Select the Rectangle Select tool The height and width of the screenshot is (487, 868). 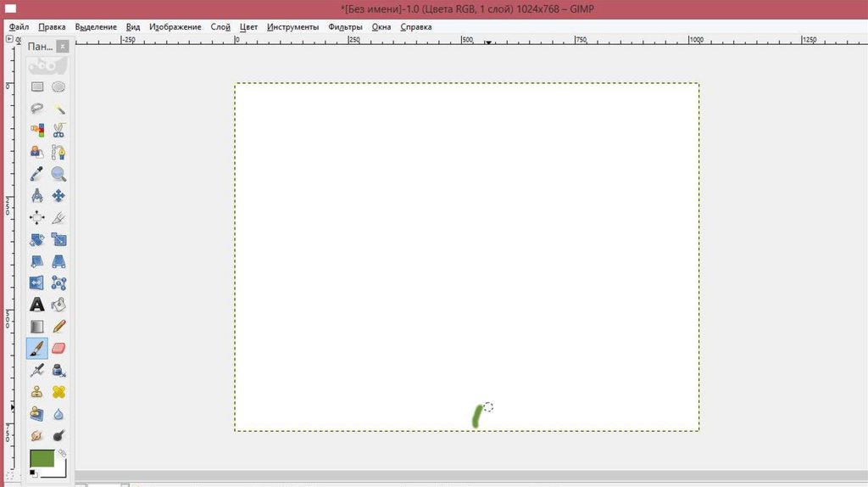(37, 87)
